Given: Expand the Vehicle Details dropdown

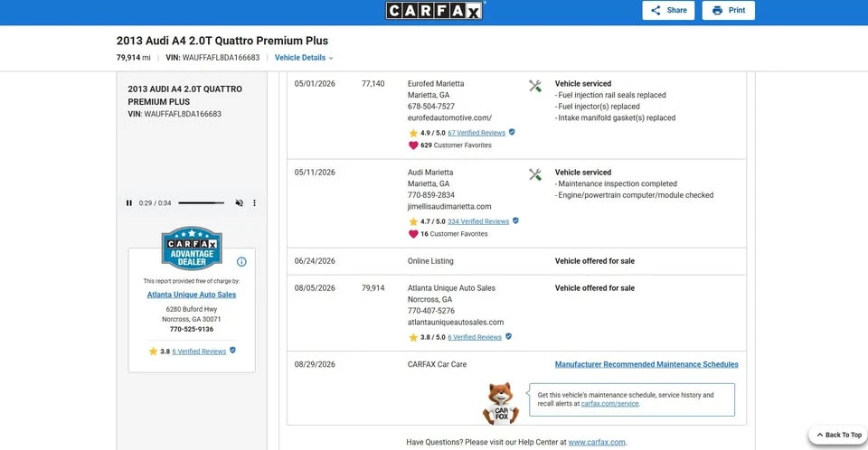Looking at the screenshot, I should click(x=304, y=58).
